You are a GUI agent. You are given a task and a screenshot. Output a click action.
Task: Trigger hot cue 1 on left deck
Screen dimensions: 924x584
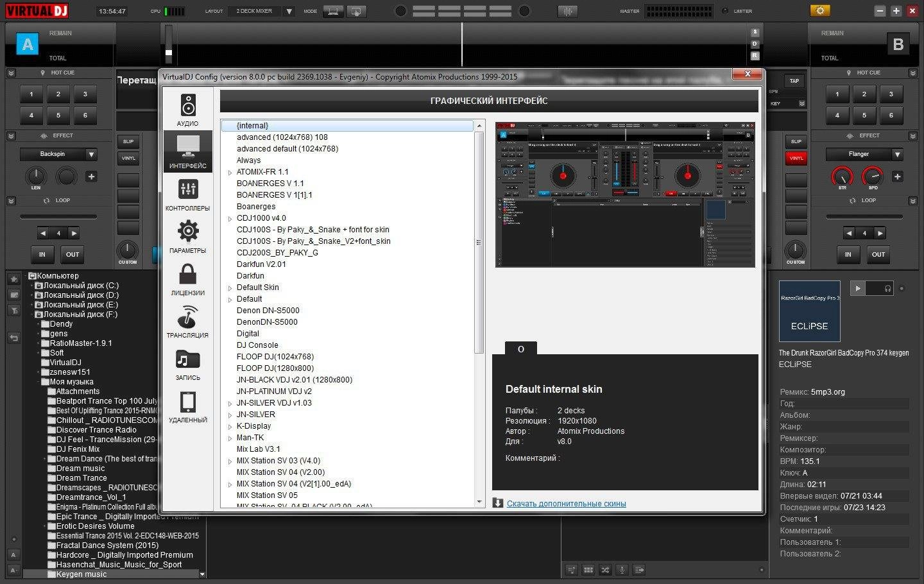click(31, 94)
